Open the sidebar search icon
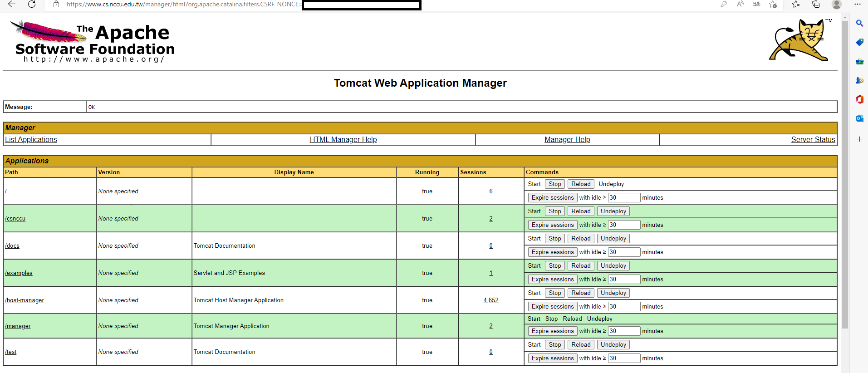Screen dimensions: 868x373 859,23
